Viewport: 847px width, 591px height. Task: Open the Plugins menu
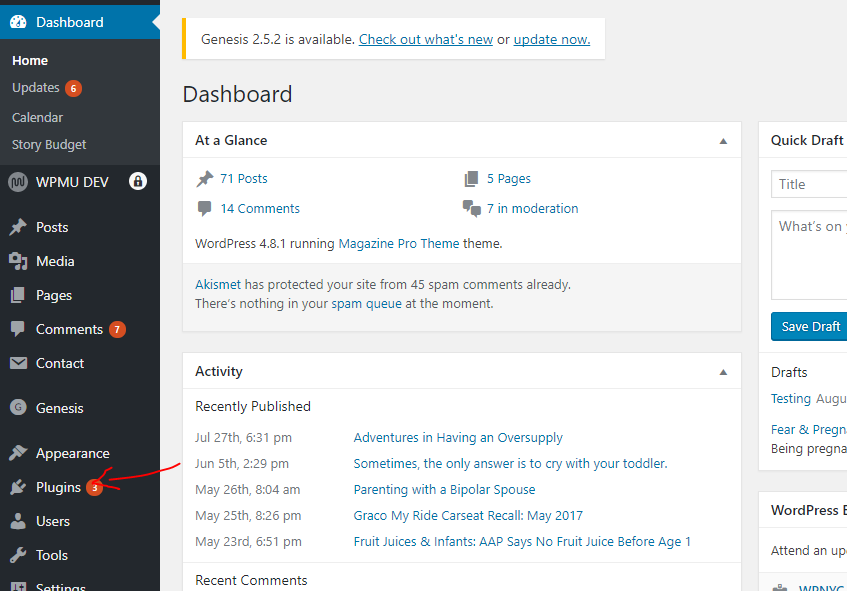58,487
